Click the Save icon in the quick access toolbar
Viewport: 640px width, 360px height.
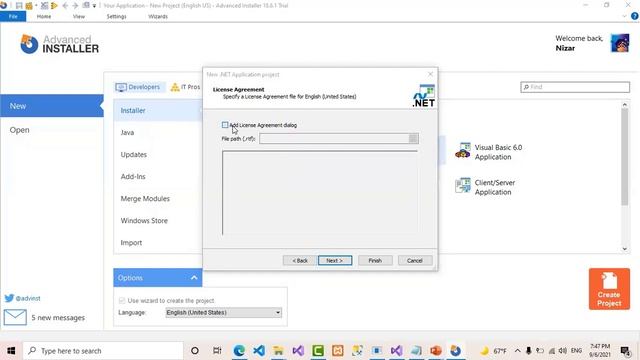coord(19,6)
